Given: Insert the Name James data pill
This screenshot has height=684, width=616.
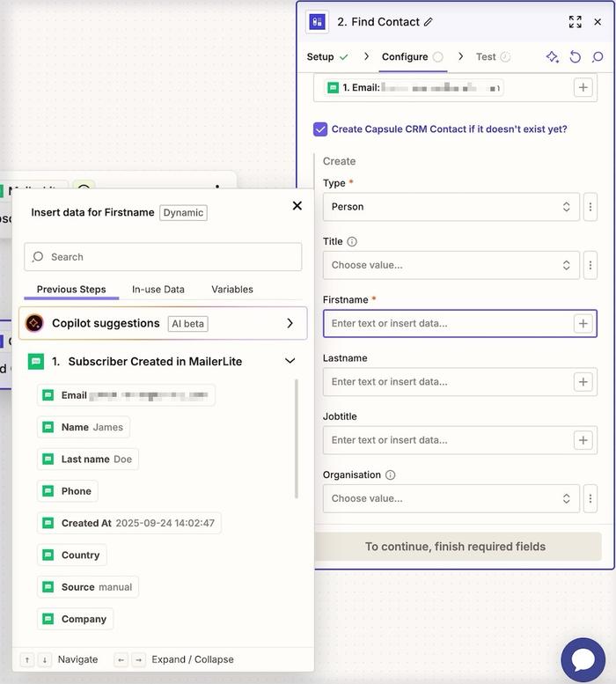Looking at the screenshot, I should (84, 427).
